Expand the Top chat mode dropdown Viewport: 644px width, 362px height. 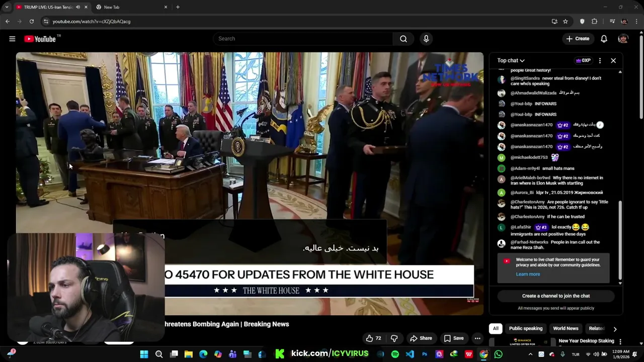point(511,60)
